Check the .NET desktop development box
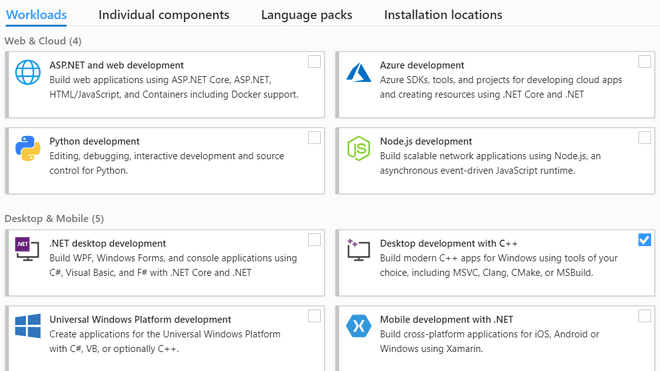Screen dimensions: 660x371 tap(314, 240)
